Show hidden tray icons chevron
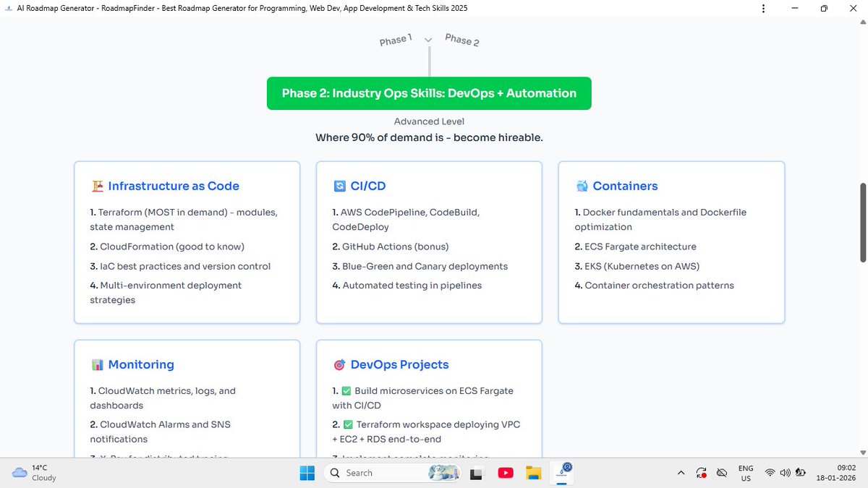 tap(681, 473)
